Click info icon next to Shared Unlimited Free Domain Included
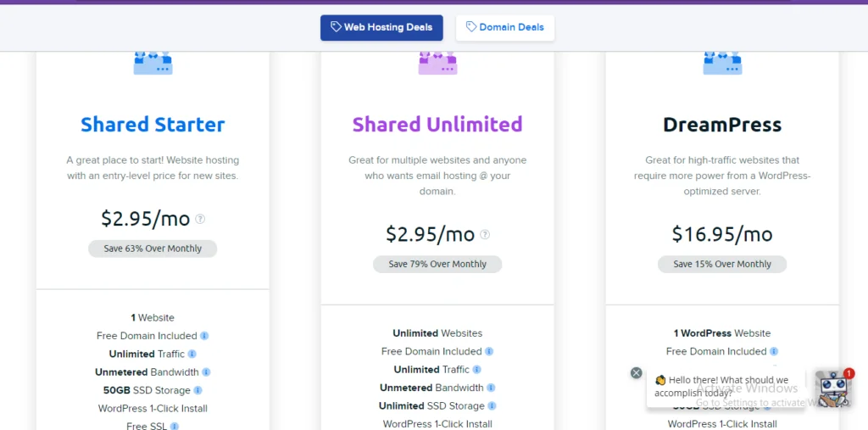 (x=489, y=351)
